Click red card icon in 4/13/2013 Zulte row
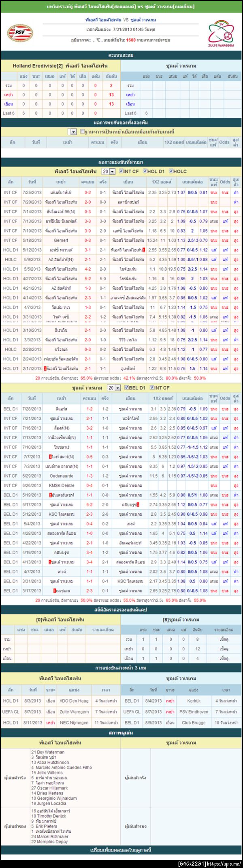The image size is (243, 868). coord(50,562)
